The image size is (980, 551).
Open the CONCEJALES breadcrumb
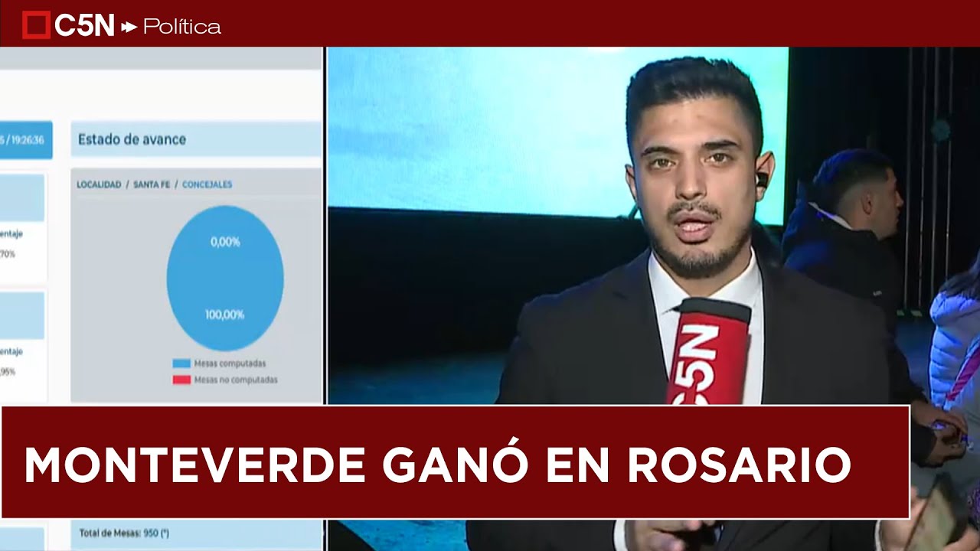tap(207, 184)
